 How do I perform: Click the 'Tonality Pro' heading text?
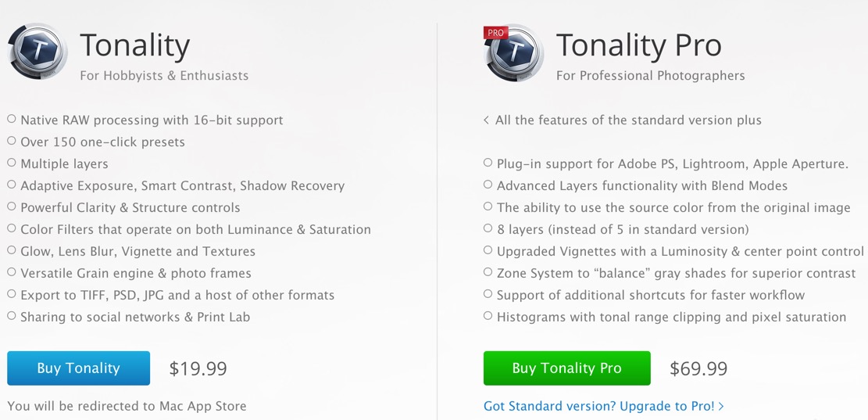click(639, 45)
